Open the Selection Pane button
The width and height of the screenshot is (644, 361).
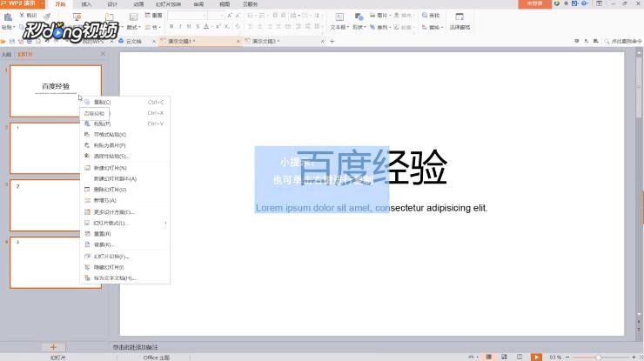(460, 22)
